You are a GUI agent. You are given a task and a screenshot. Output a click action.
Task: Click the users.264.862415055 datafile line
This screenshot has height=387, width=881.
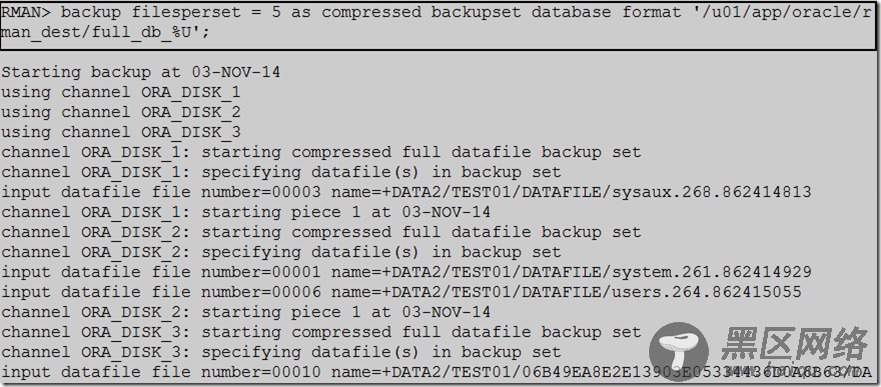pos(401,292)
